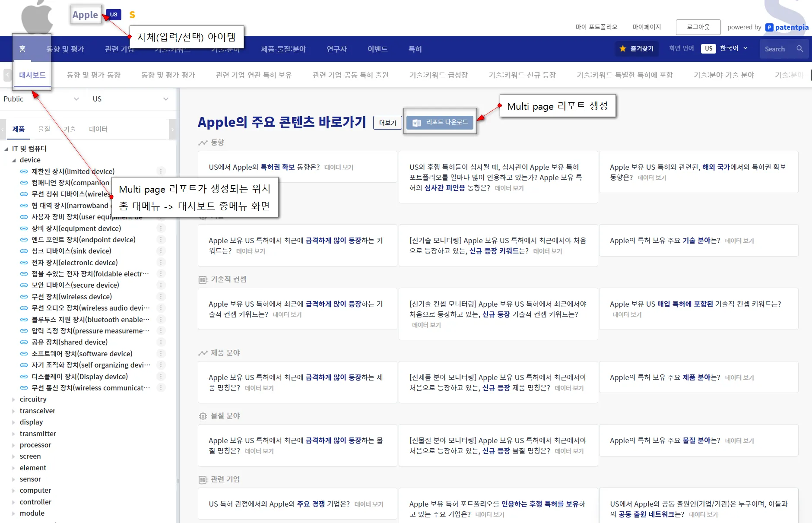The image size is (812, 523).
Task: Click the magnifier icon in Search box
Action: (799, 49)
